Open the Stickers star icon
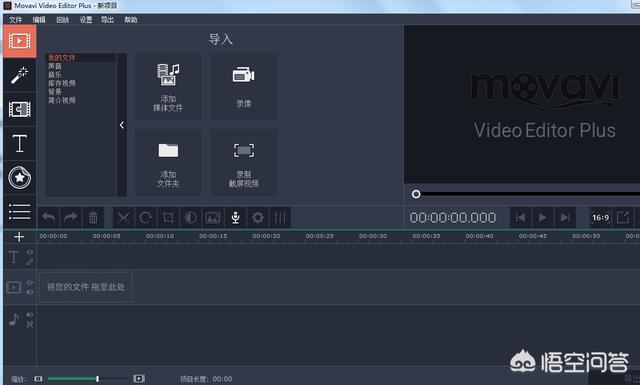This screenshot has width=640, height=385. tap(19, 178)
